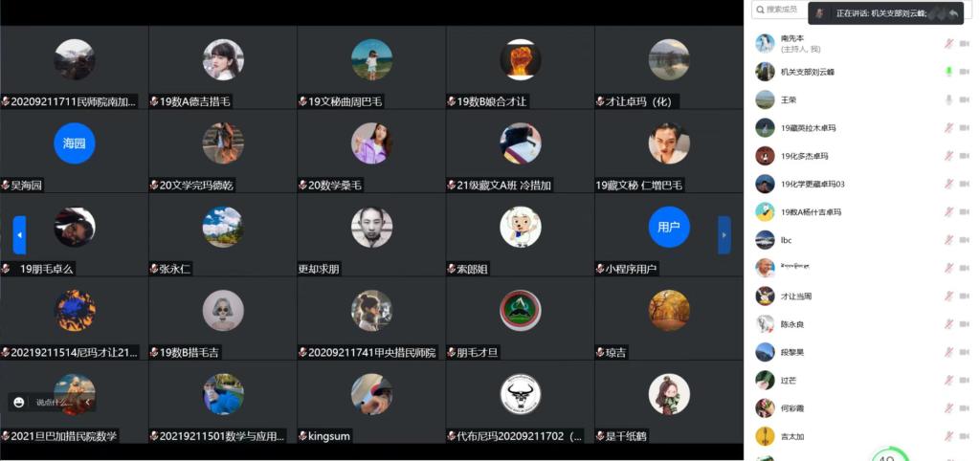Collapse the chat input bar with the arrow
The height and width of the screenshot is (461, 980).
point(87,403)
